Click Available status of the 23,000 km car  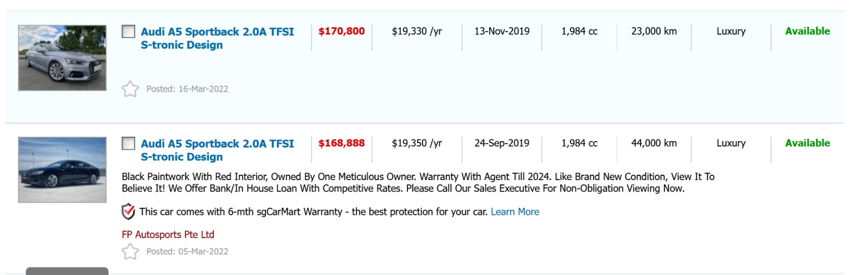[x=807, y=31]
